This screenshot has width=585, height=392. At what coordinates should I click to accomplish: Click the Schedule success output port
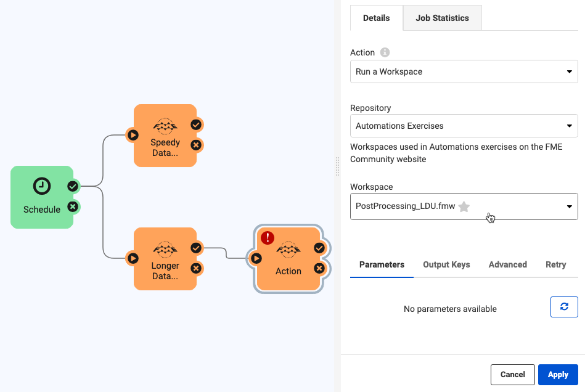pos(73,186)
